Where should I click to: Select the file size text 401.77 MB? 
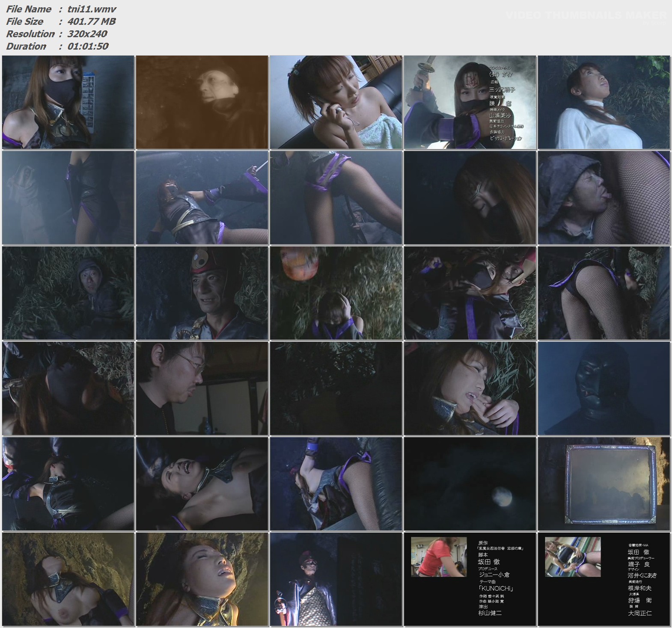click(x=92, y=21)
